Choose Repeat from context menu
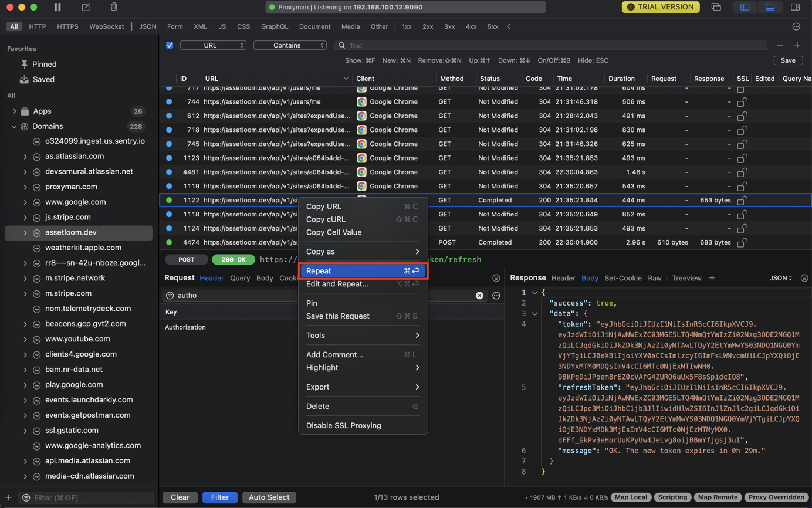This screenshot has height=508, width=812. (x=363, y=271)
